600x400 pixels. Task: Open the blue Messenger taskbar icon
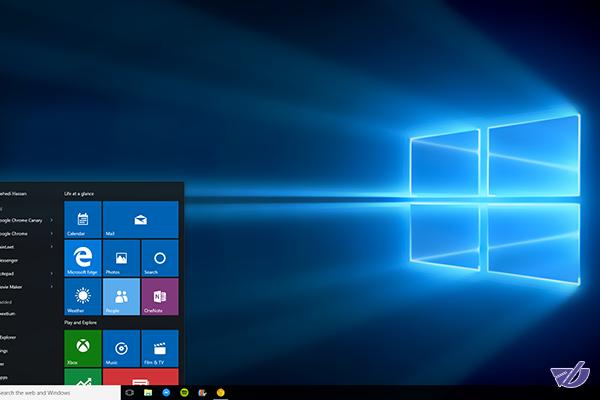[x=166, y=393]
